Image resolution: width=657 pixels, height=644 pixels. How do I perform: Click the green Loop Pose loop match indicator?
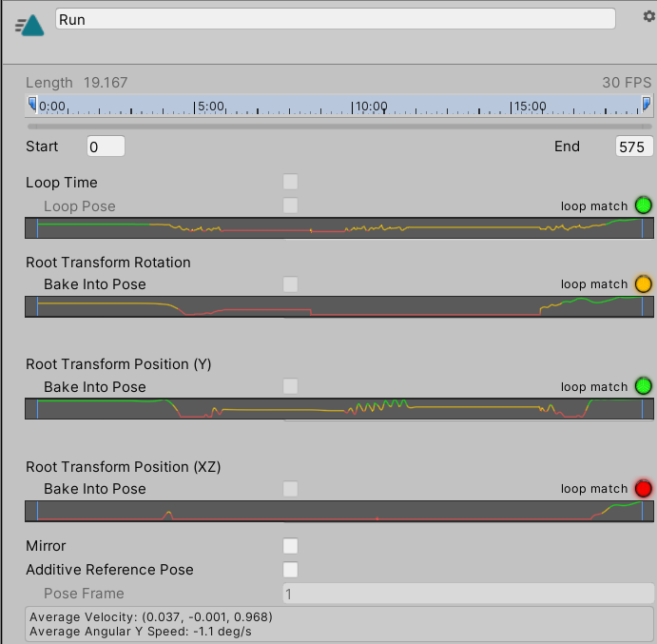click(643, 205)
